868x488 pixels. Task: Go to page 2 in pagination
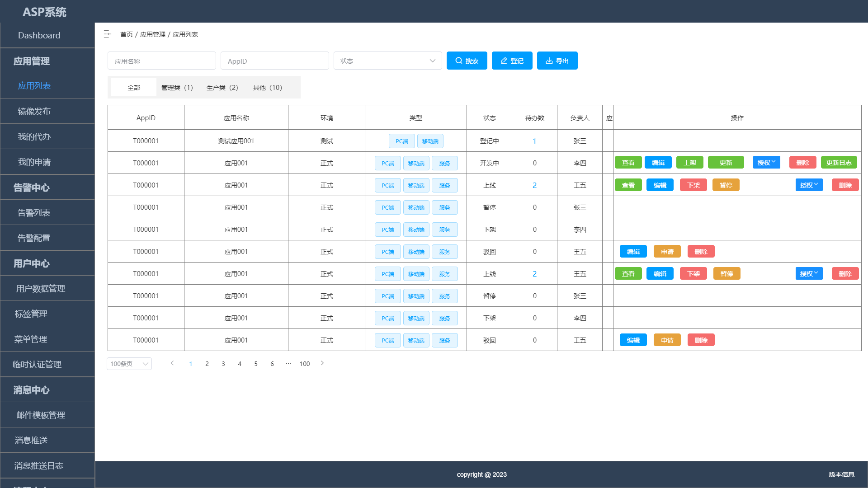207,364
